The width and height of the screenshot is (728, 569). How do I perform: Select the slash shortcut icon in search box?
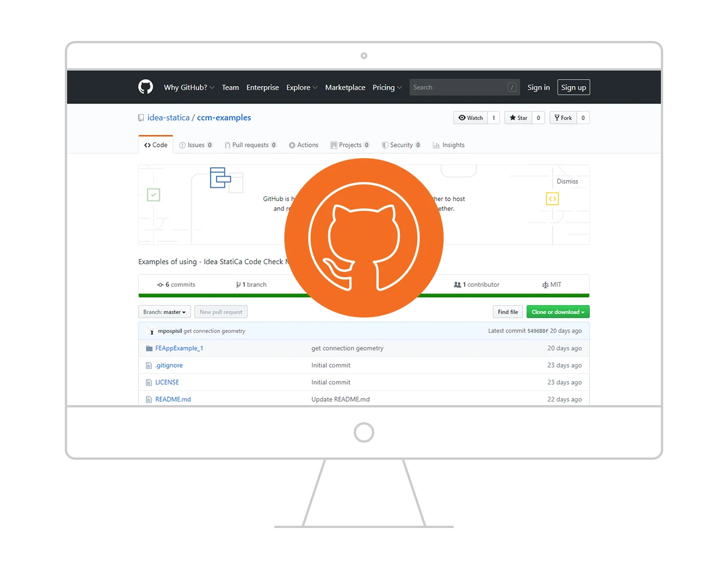click(512, 87)
